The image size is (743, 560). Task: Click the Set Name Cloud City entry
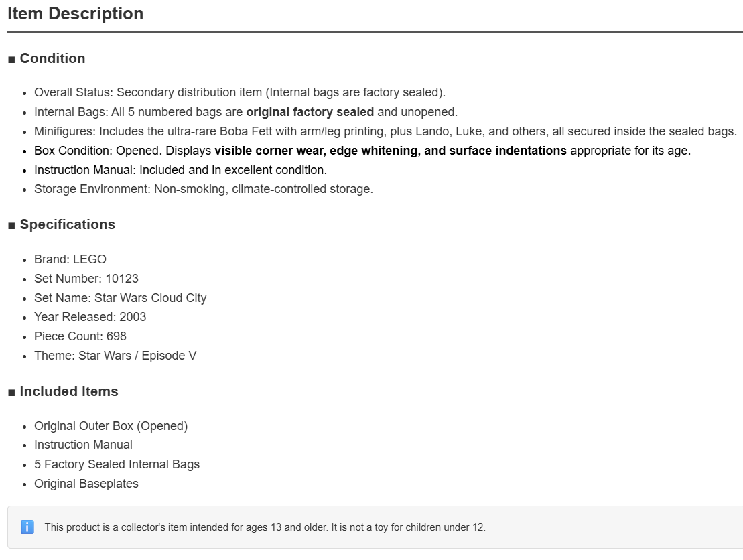(121, 298)
